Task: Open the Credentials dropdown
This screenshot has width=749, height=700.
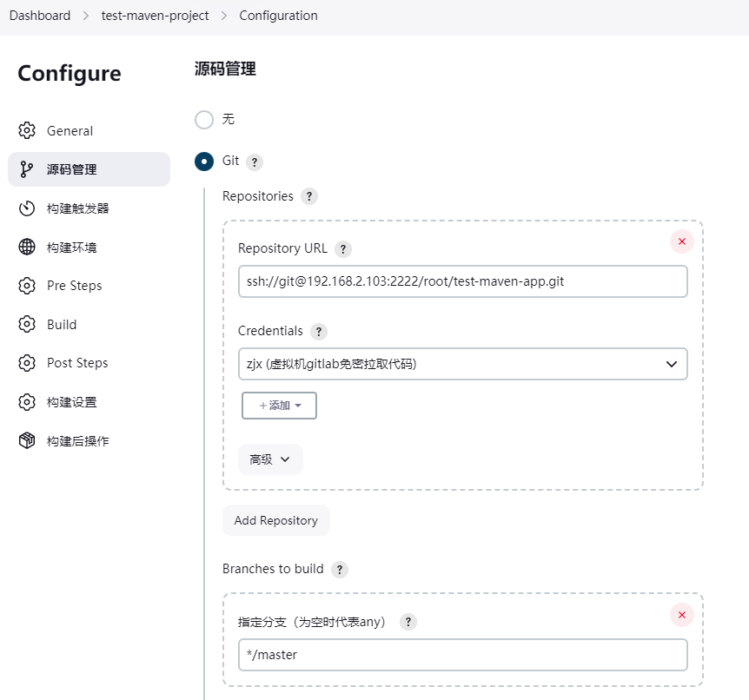Action: tap(462, 364)
